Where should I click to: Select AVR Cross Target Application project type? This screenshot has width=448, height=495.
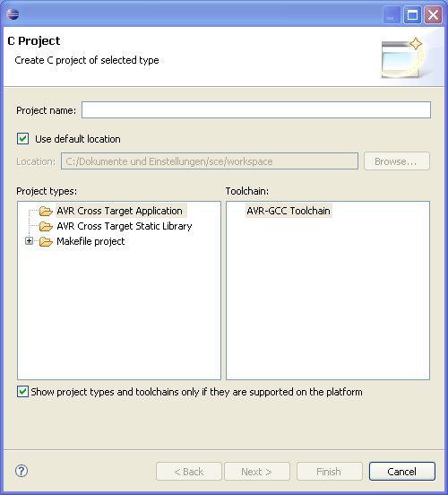point(119,211)
